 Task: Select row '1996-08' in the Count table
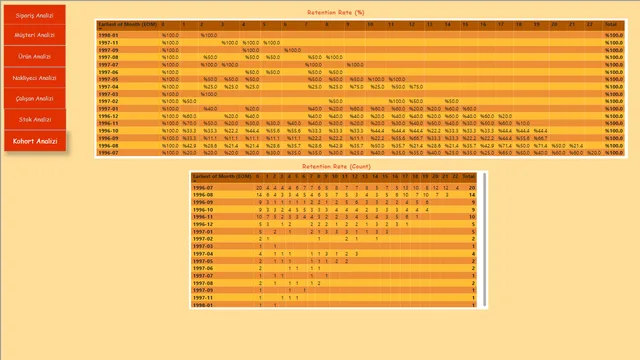[x=334, y=195]
